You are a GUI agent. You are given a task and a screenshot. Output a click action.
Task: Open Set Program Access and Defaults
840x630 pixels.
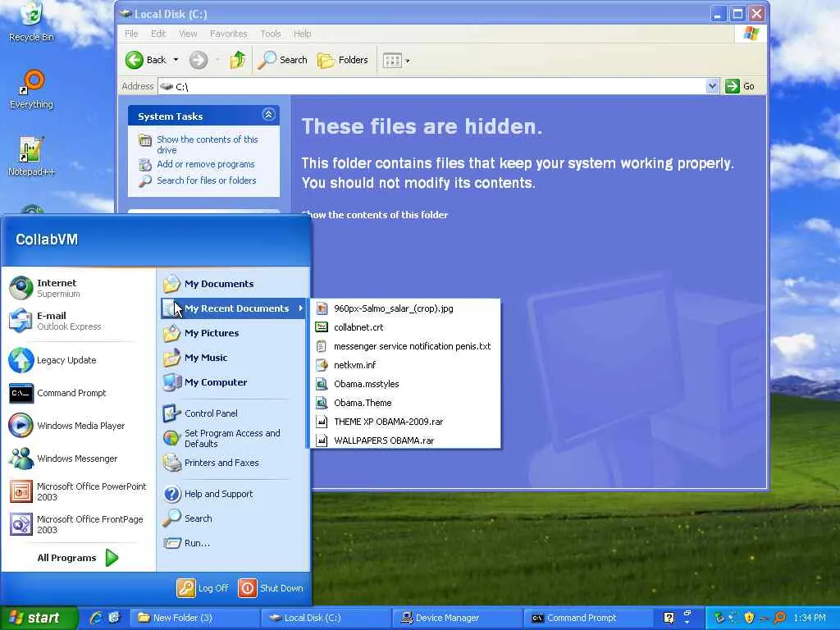[234, 438]
